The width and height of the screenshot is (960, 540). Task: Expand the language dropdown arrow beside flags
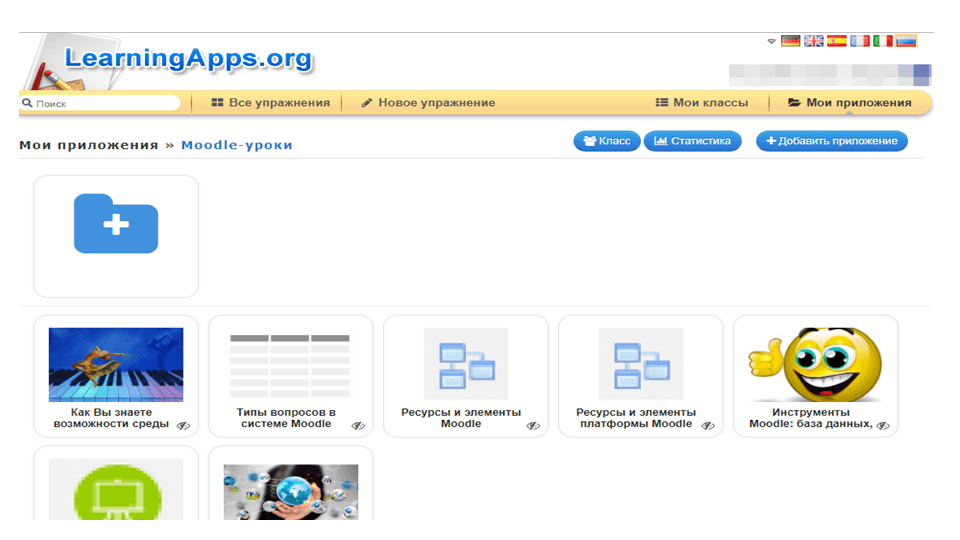[771, 42]
